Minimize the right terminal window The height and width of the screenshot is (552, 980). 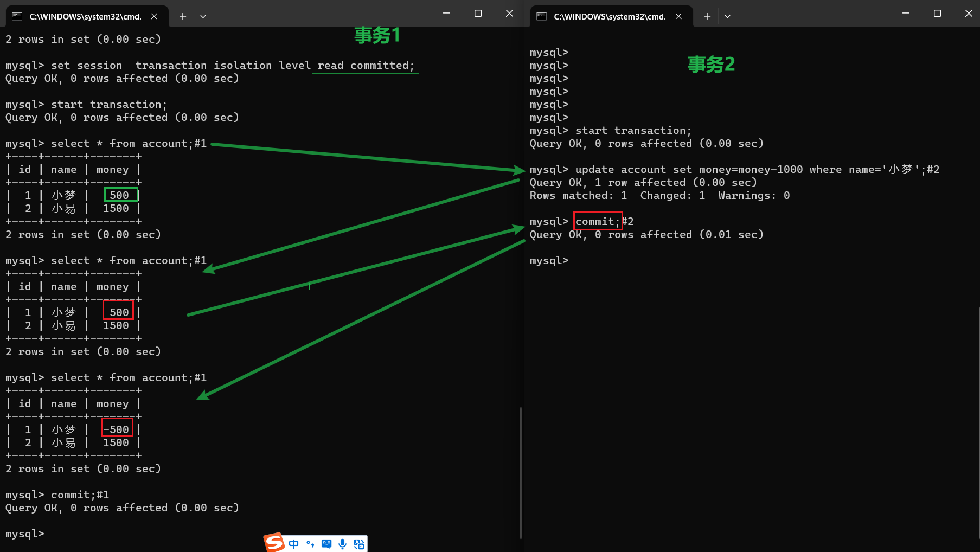[x=906, y=14]
